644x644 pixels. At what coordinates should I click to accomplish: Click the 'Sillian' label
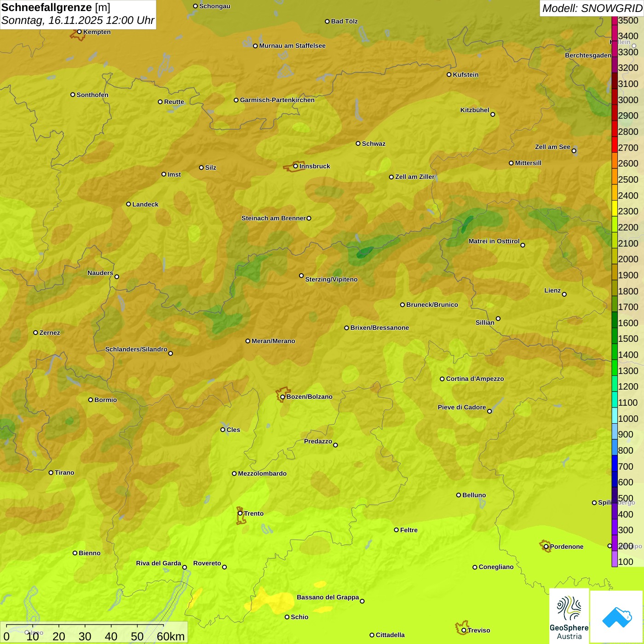485,322
